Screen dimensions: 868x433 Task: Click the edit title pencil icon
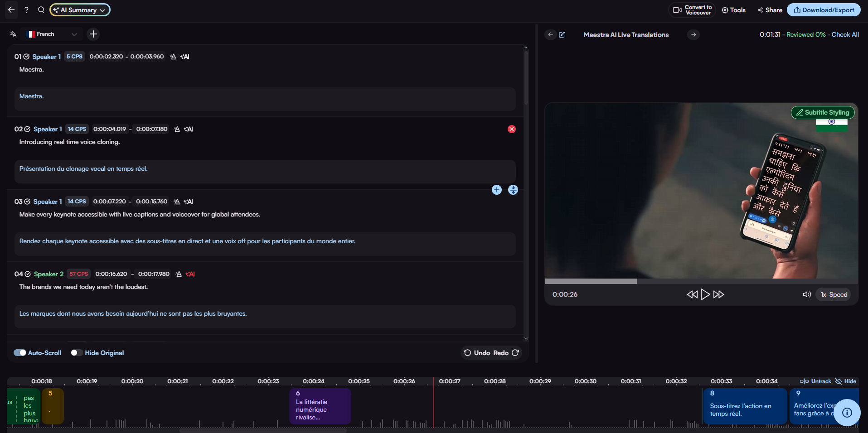coord(562,35)
